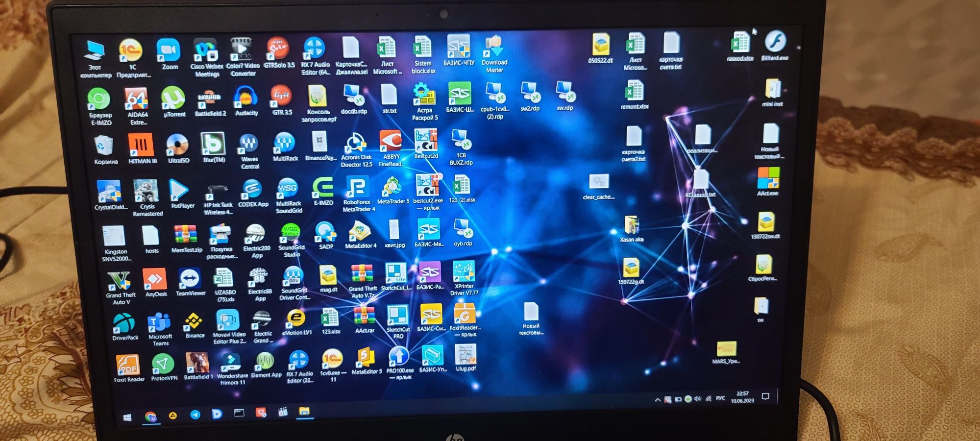
Task: Open Cisco Webex Meetings icon
Action: [206, 57]
